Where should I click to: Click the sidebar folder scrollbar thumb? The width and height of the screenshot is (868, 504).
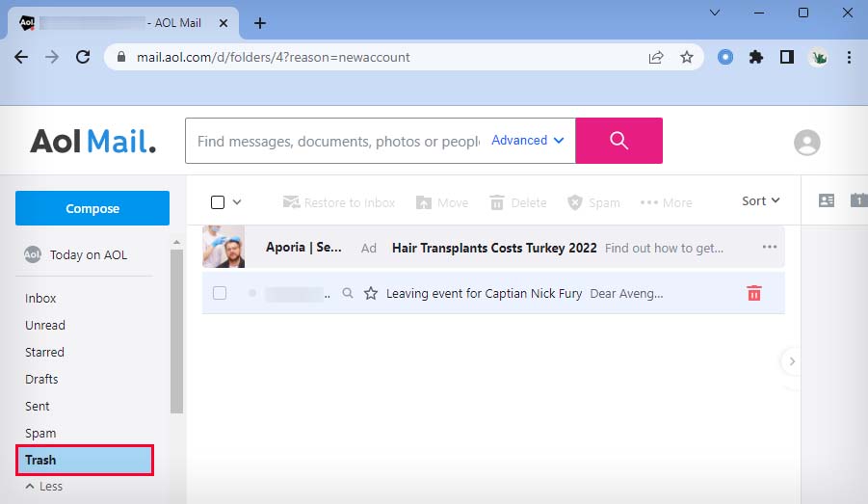(x=176, y=332)
